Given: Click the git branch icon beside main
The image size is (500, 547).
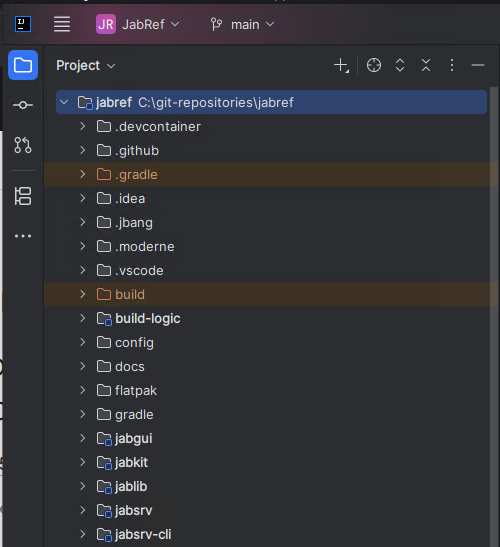Looking at the screenshot, I should pos(216,24).
